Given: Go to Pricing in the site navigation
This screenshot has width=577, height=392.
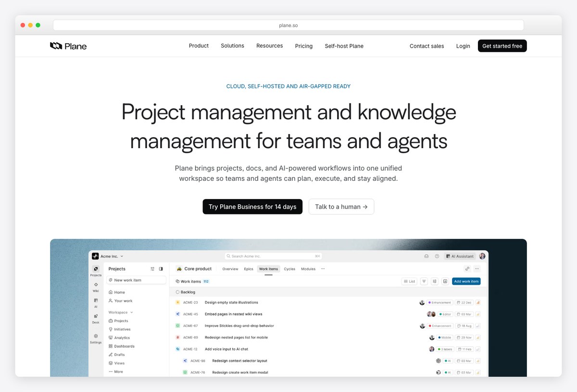Looking at the screenshot, I should tap(304, 46).
